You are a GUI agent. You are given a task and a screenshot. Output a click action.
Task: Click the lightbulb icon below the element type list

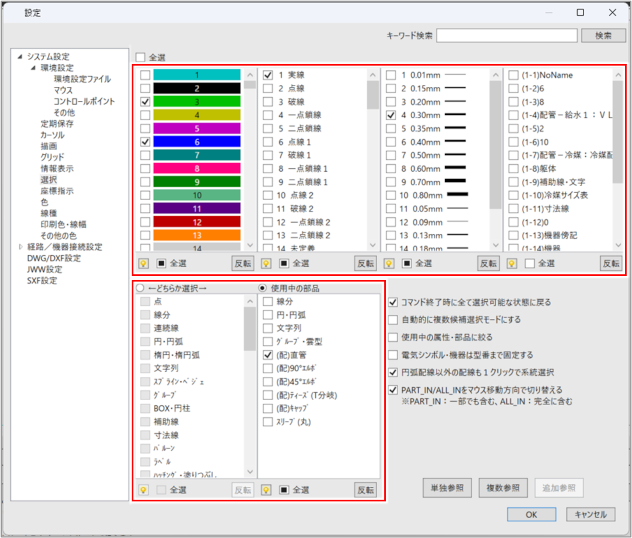click(145, 490)
